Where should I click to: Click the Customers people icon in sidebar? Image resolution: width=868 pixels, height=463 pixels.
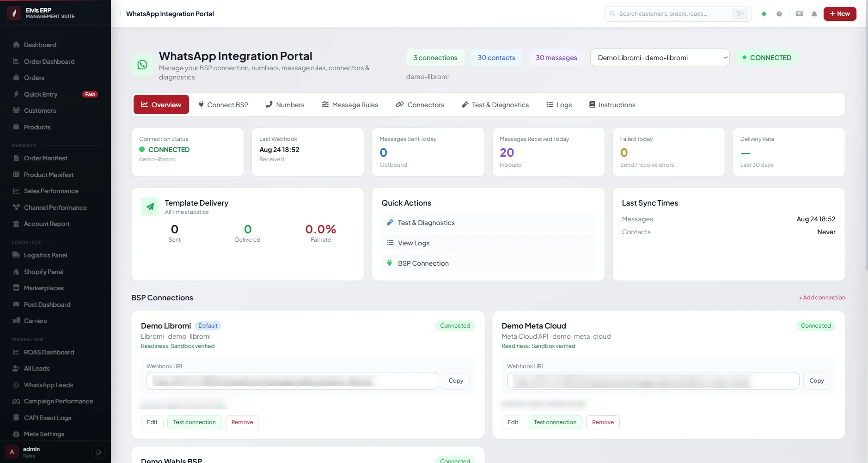point(16,110)
